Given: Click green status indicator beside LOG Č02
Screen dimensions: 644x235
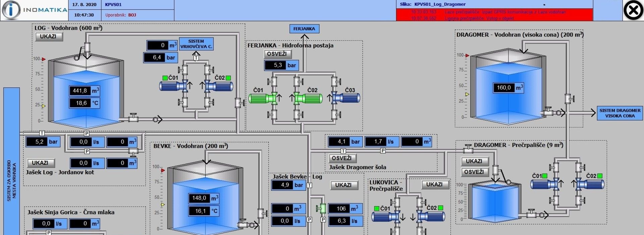Looking at the screenshot, I should [x=228, y=78].
